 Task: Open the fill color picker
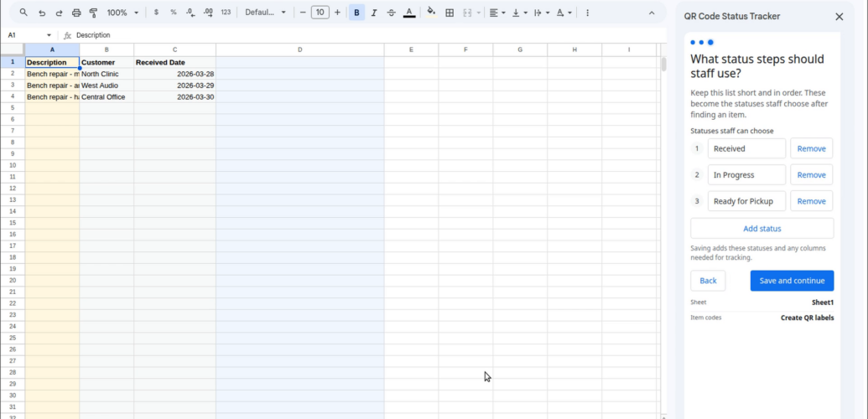click(431, 13)
